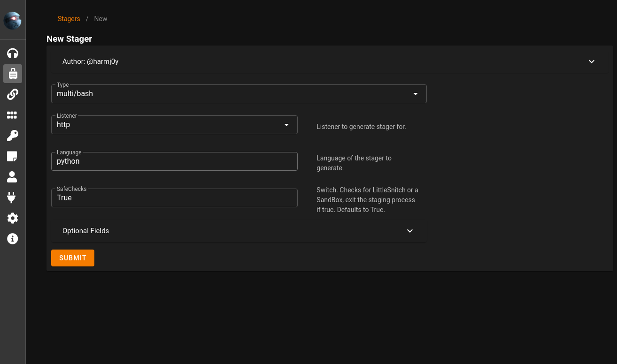Click the avatar logo atop the sidebar
This screenshot has width=617, height=364.
pyautogui.click(x=13, y=21)
